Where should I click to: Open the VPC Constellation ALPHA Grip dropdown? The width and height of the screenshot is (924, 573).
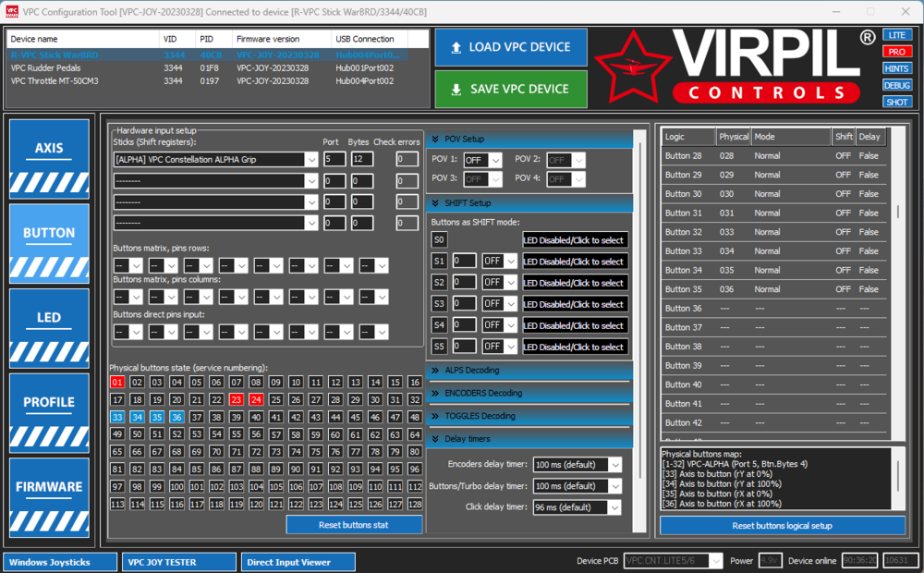pos(216,159)
